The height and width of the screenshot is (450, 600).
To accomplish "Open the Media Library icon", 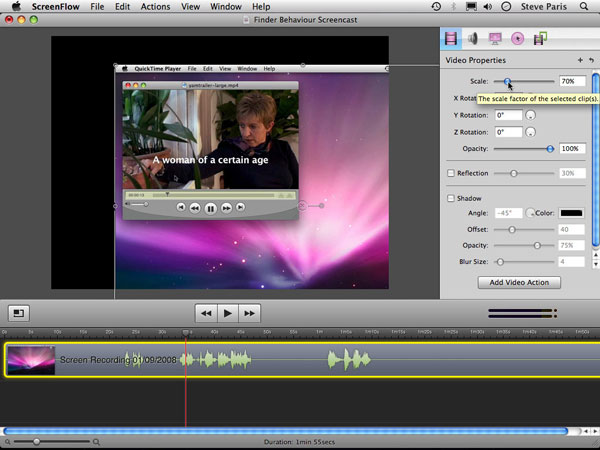I will pyautogui.click(x=540, y=39).
